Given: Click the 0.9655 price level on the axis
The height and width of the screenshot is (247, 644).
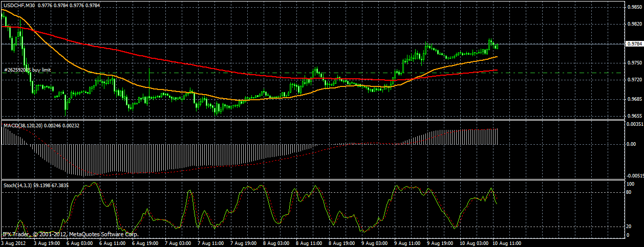Looking at the screenshot, I should (x=634, y=116).
